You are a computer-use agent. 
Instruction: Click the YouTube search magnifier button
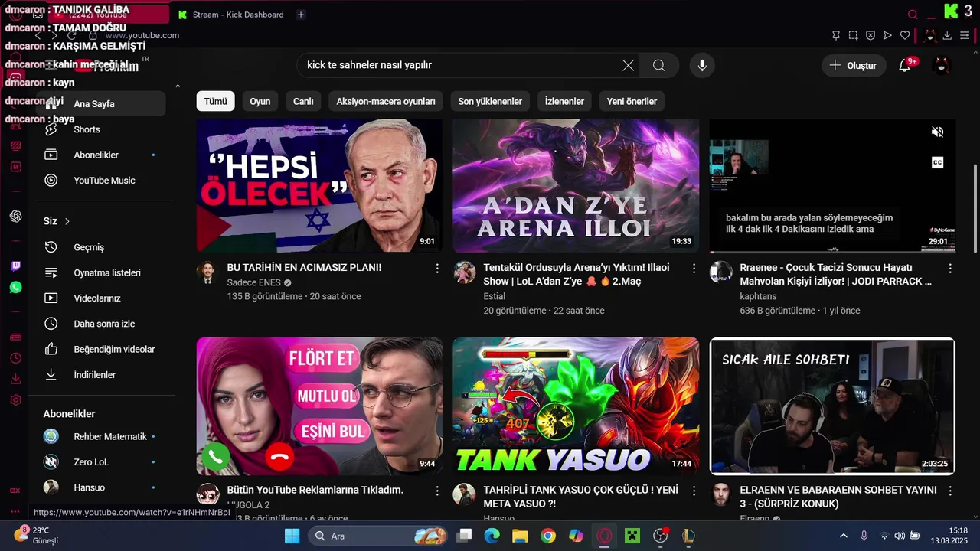pos(658,65)
